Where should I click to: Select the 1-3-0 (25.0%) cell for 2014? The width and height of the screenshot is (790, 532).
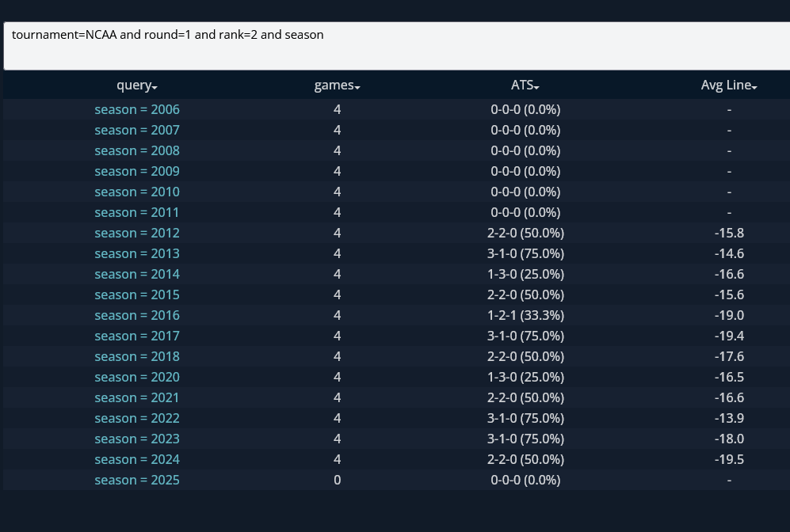[525, 274]
